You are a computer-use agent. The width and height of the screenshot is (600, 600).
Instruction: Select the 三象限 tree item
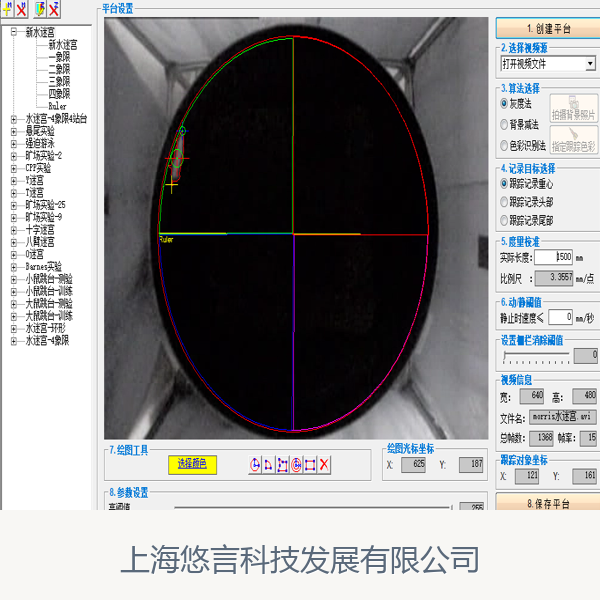(x=59, y=82)
